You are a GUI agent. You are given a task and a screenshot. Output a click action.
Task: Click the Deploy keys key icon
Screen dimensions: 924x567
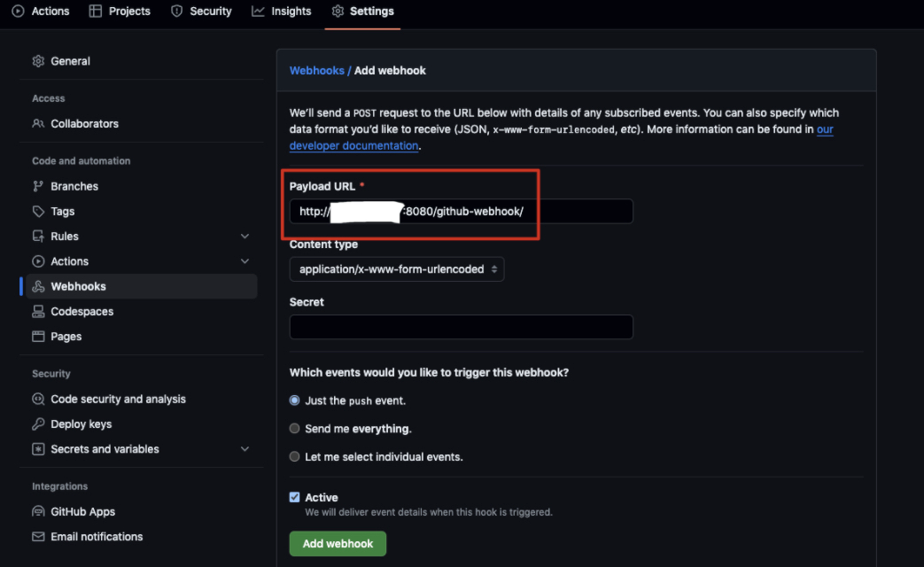pyautogui.click(x=38, y=424)
